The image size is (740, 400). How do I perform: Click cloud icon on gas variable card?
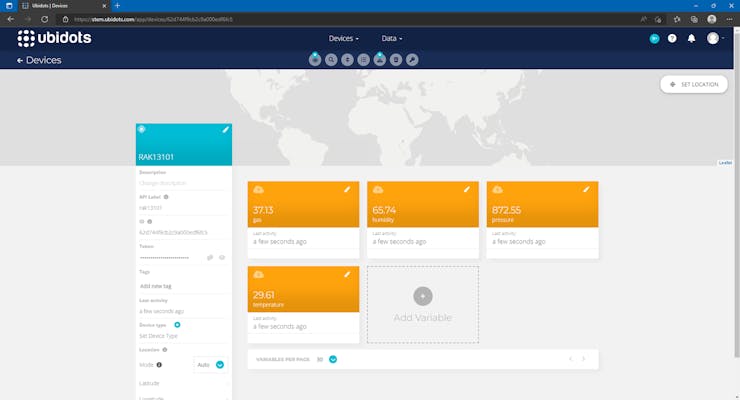pos(259,190)
